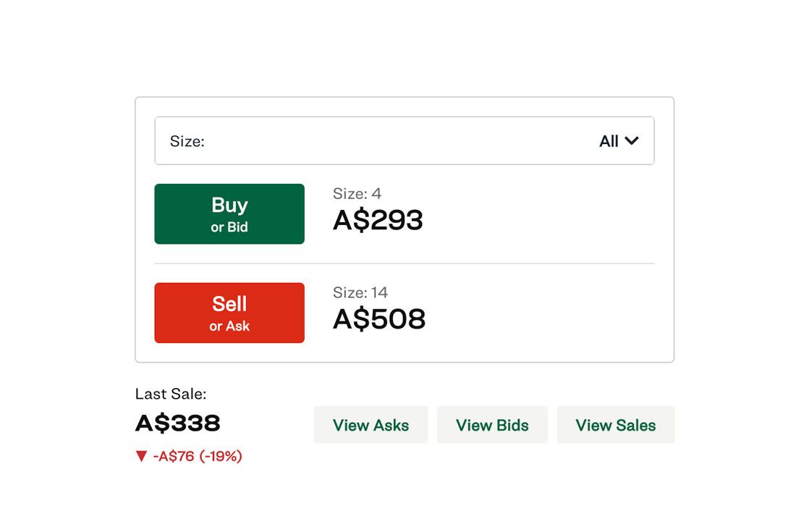This screenshot has width=796, height=532.
Task: Click the 'Size: 4' label above A$293
Action: pyautogui.click(x=357, y=193)
